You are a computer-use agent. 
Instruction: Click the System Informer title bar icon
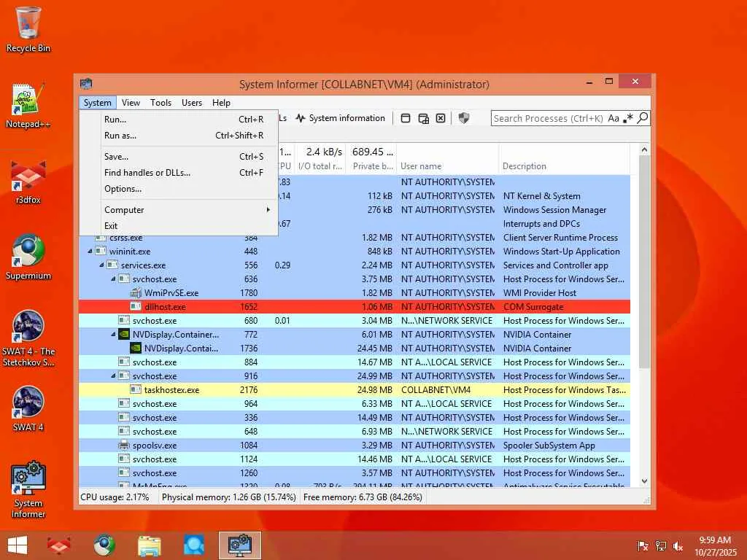(x=86, y=84)
